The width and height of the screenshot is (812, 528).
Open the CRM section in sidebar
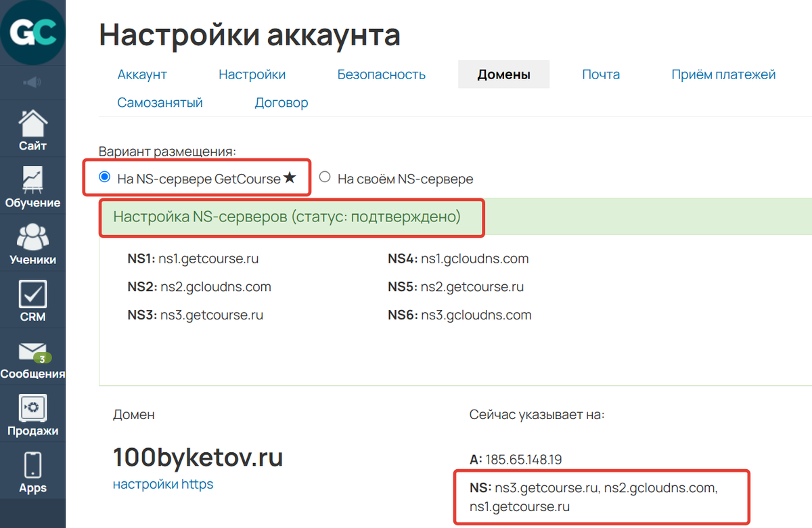click(32, 301)
